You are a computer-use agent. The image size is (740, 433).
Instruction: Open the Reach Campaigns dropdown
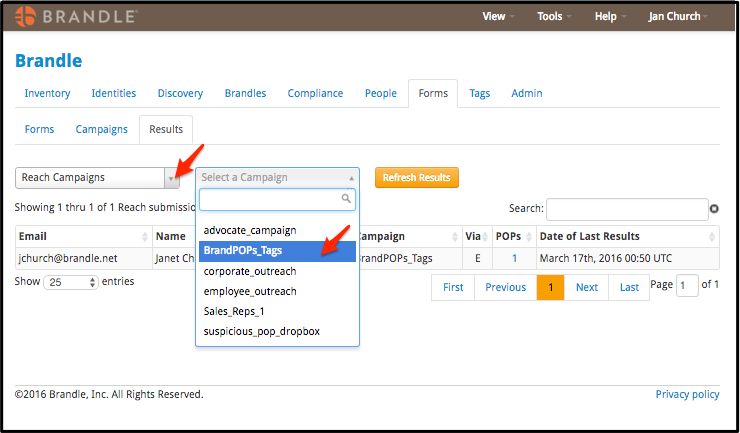[x=97, y=178]
